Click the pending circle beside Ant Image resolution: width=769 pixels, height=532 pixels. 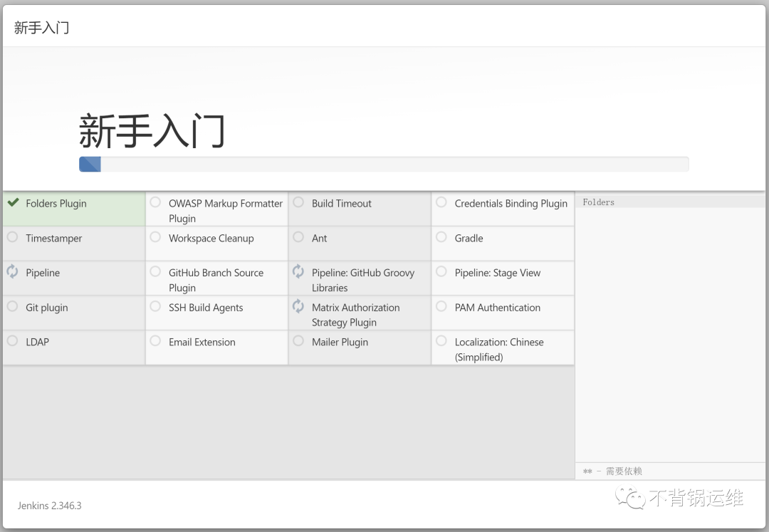click(x=298, y=237)
